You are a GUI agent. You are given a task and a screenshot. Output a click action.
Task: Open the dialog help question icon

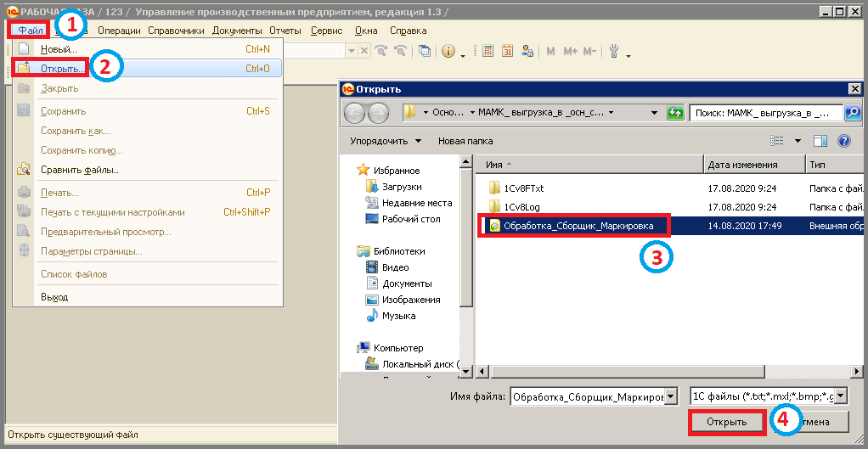click(x=843, y=141)
